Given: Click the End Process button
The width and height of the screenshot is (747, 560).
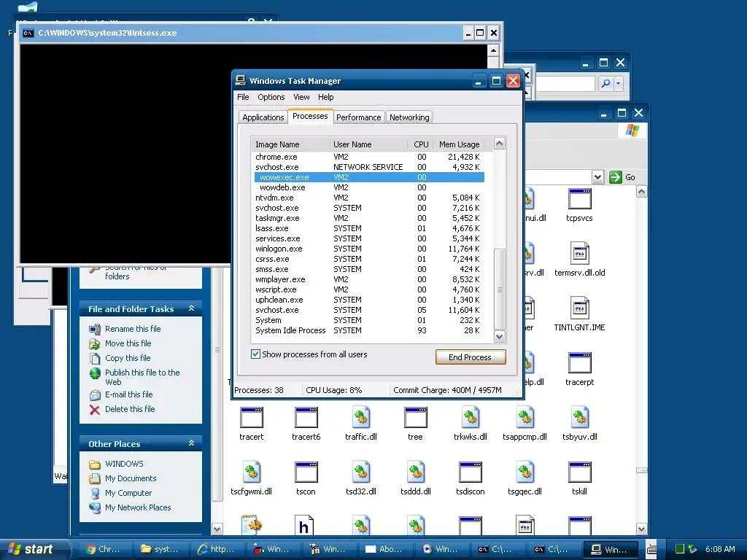Looking at the screenshot, I should (x=471, y=357).
